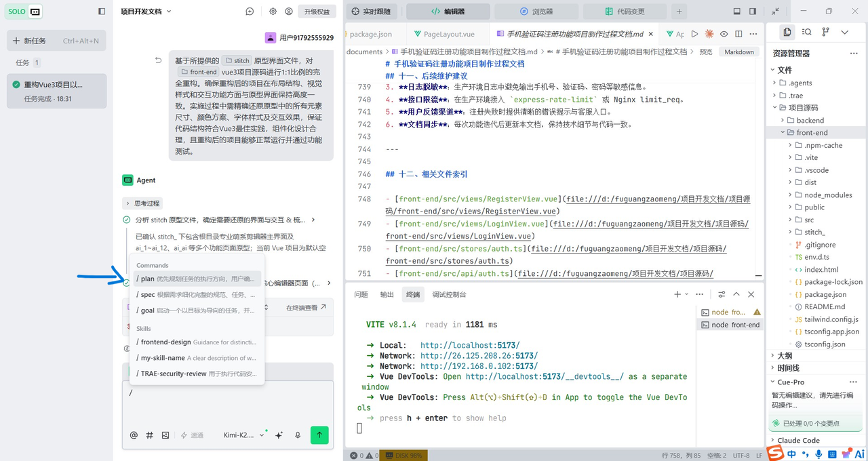The image size is (868, 461).
Task: Toggle the 速通 fast mode
Action: 192,435
